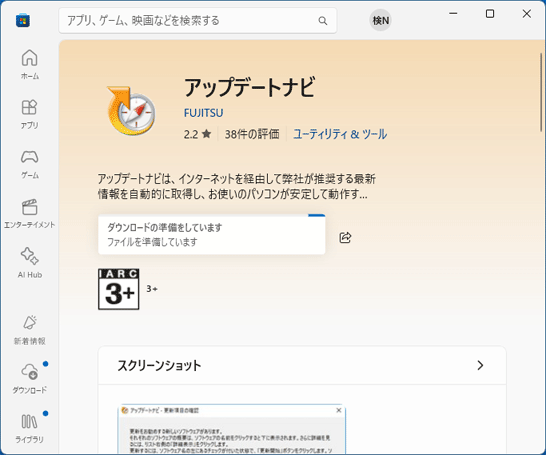Expand the スクリーンショット section chevron
This screenshot has width=546, height=455.
480,365
